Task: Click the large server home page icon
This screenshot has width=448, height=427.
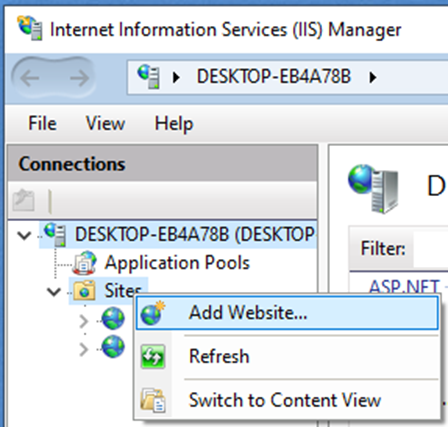Action: [x=373, y=189]
